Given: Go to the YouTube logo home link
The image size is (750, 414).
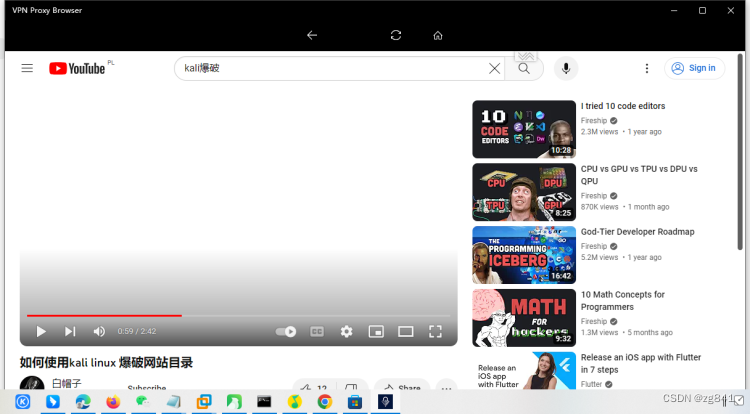Looking at the screenshot, I should tap(77, 69).
